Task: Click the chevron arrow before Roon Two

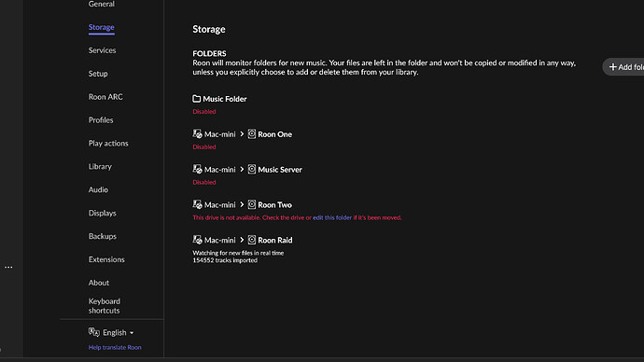Action: coord(242,204)
